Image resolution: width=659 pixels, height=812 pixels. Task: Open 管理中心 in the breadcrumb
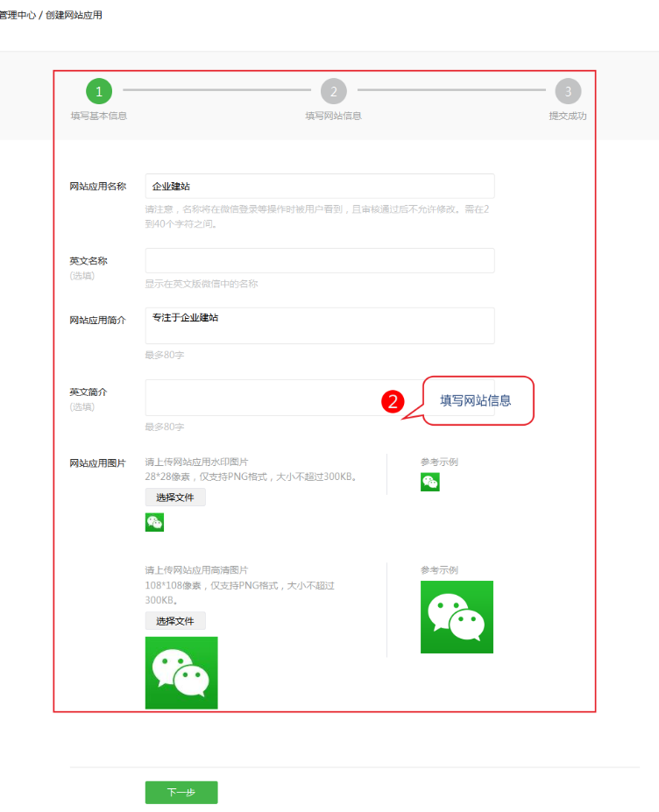pyautogui.click(x=18, y=15)
